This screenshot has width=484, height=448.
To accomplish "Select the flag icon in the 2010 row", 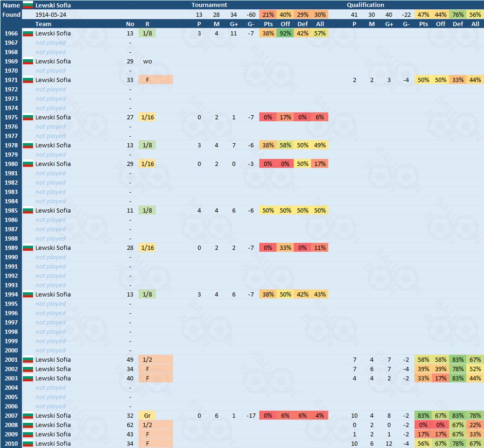I will pyautogui.click(x=28, y=443).
